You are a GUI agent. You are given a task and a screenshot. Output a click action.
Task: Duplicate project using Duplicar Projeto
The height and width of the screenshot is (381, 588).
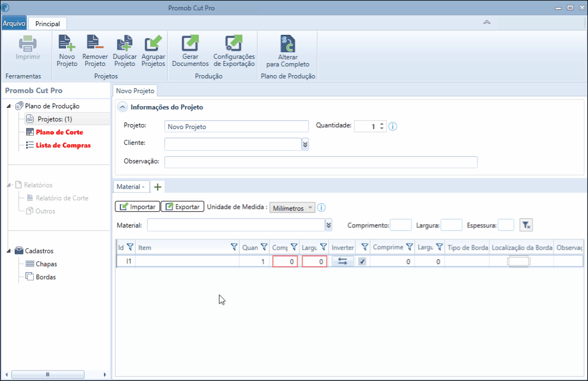125,51
